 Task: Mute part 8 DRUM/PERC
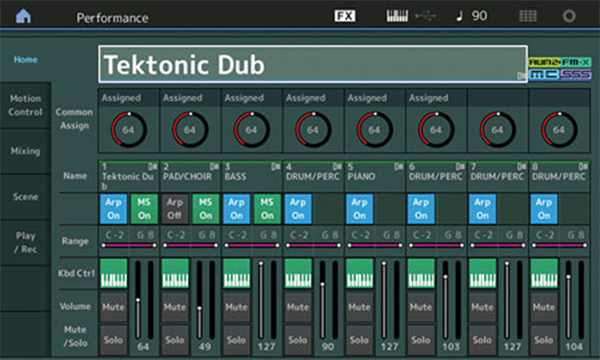[544, 307]
